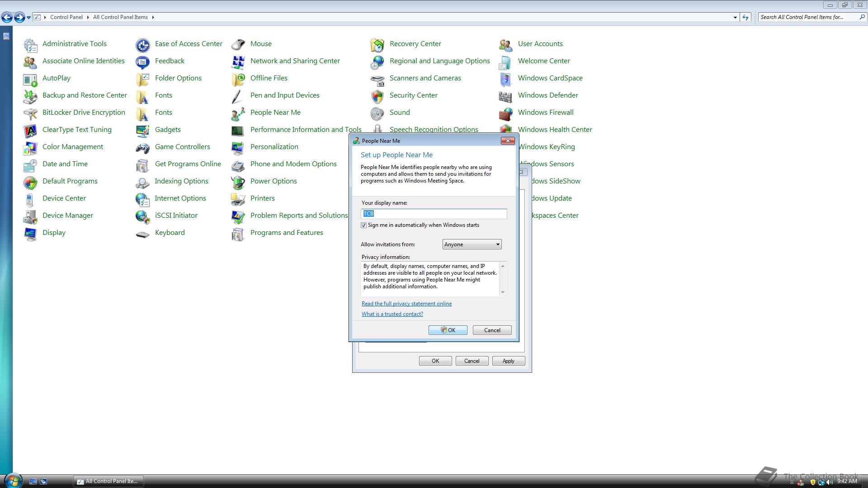This screenshot has height=488, width=868.
Task: Open the Phone and Modem Options item
Action: click(x=293, y=164)
